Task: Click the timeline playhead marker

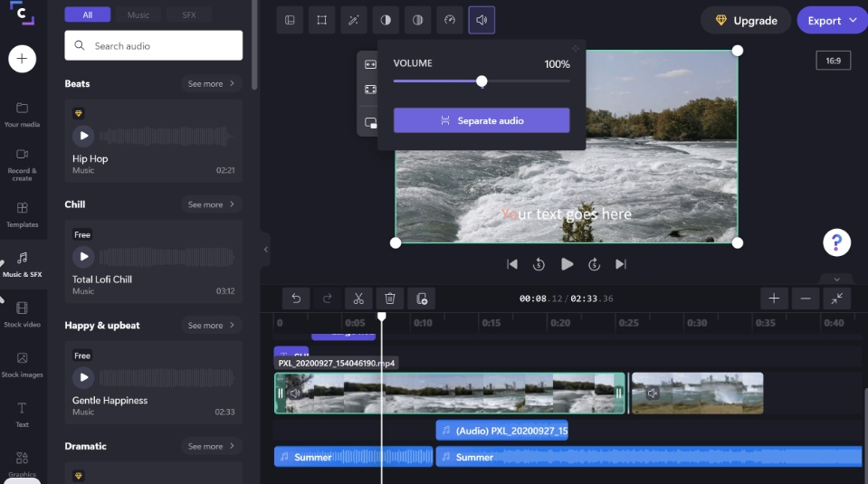Action: tap(381, 317)
